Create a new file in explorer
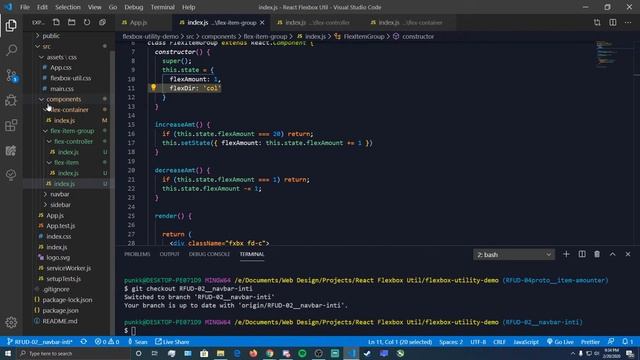 pyautogui.click(x=56, y=22)
